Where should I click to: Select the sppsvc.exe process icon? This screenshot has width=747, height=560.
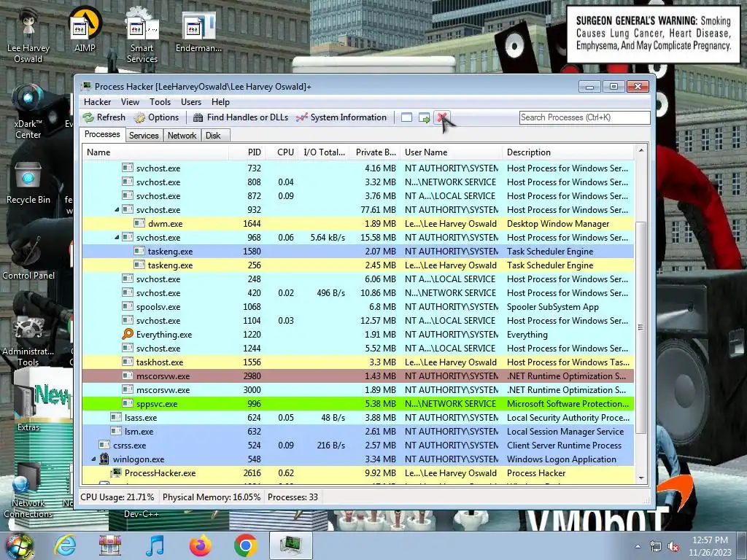click(x=128, y=403)
